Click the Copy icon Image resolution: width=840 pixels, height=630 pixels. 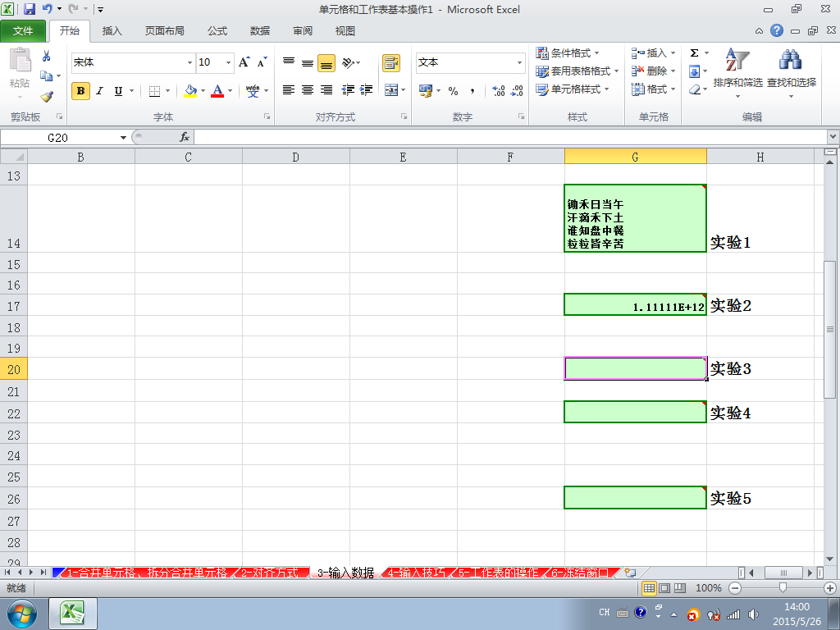[47, 76]
